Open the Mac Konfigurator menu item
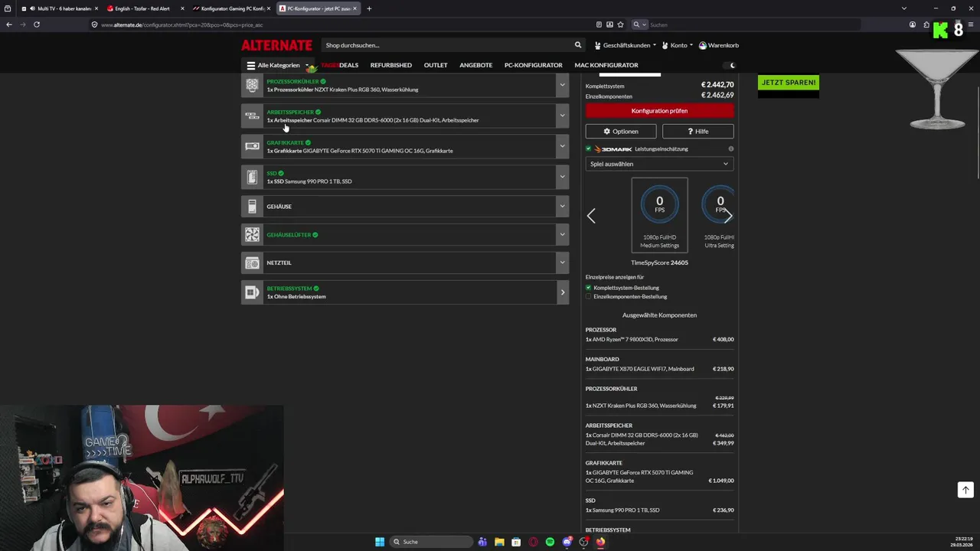This screenshot has height=551, width=980. [606, 65]
